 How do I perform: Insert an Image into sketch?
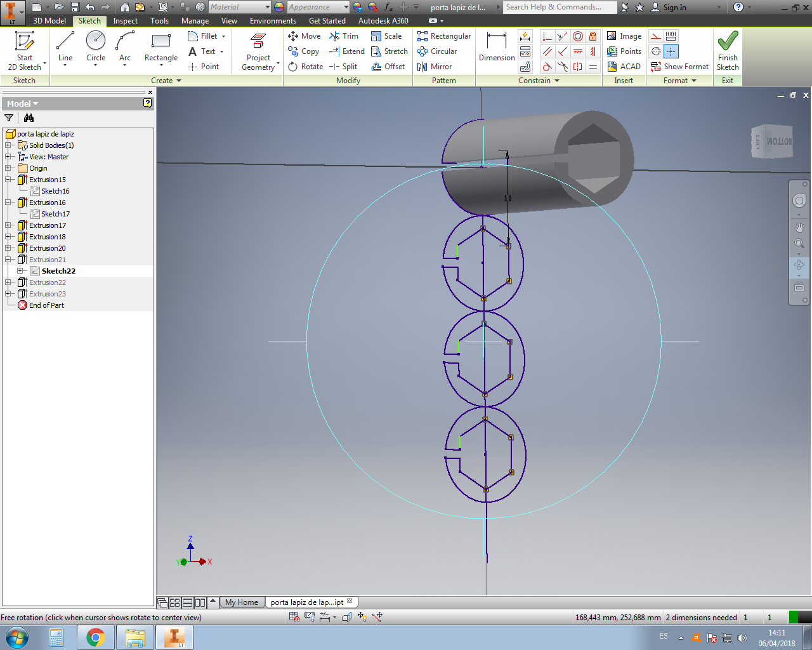point(624,36)
